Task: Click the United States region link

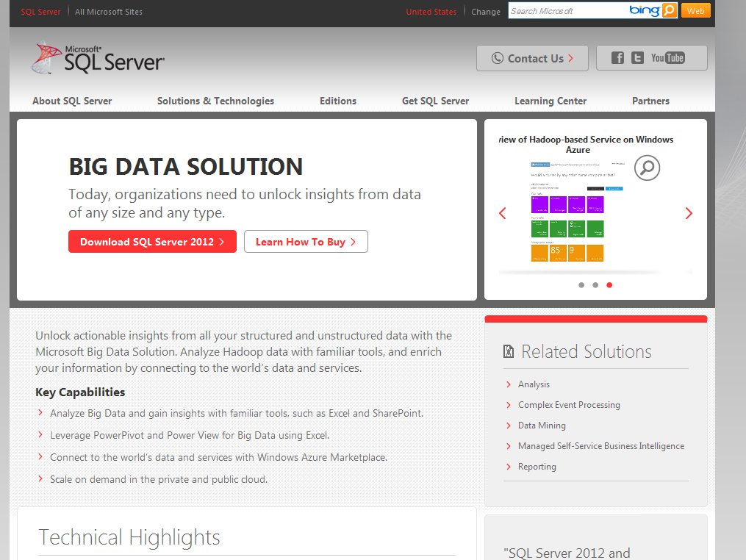Action: click(x=431, y=12)
